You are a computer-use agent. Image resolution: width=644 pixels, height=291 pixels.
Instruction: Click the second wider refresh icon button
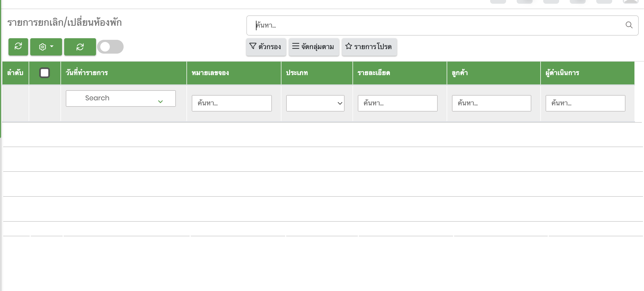80,47
